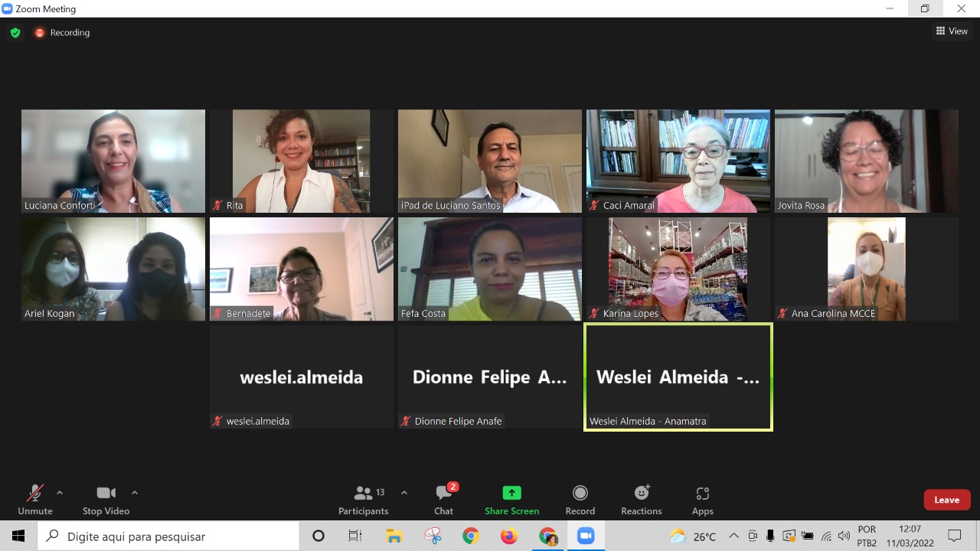980x551 pixels.
Task: Select Ariel Kogan's video tile
Action: coord(113,269)
